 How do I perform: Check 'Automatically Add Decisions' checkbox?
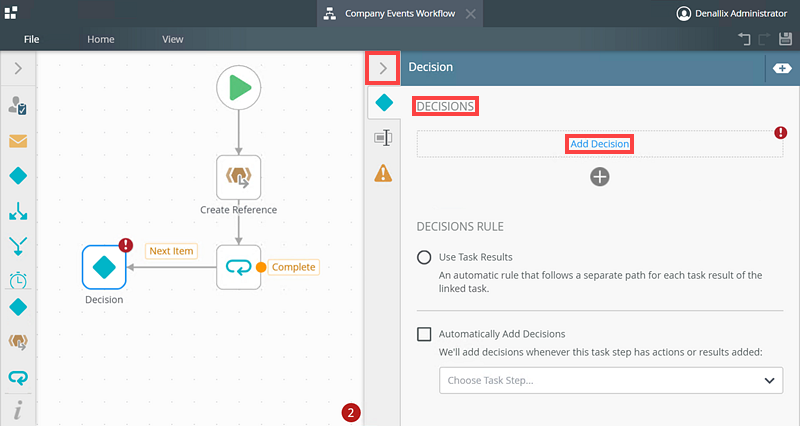(x=424, y=334)
